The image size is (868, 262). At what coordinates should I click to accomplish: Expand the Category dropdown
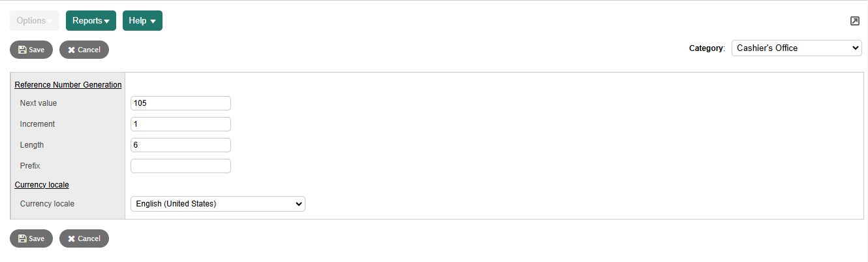tap(796, 48)
